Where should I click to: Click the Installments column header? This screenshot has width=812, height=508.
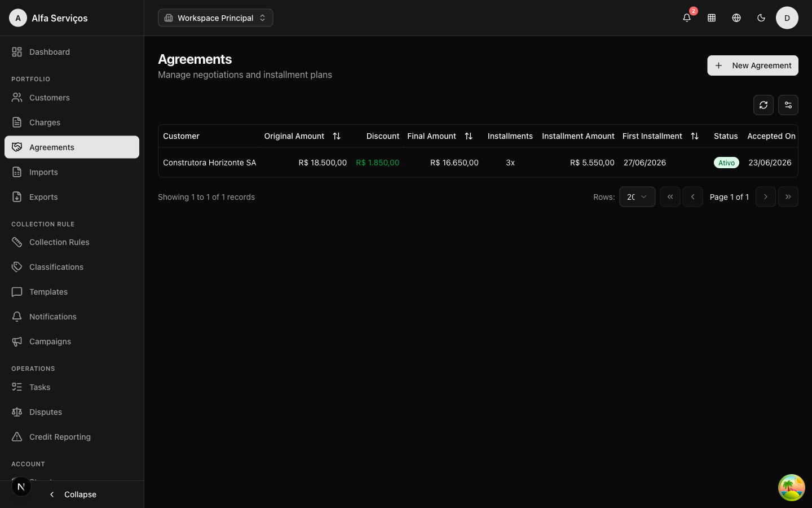pos(510,136)
